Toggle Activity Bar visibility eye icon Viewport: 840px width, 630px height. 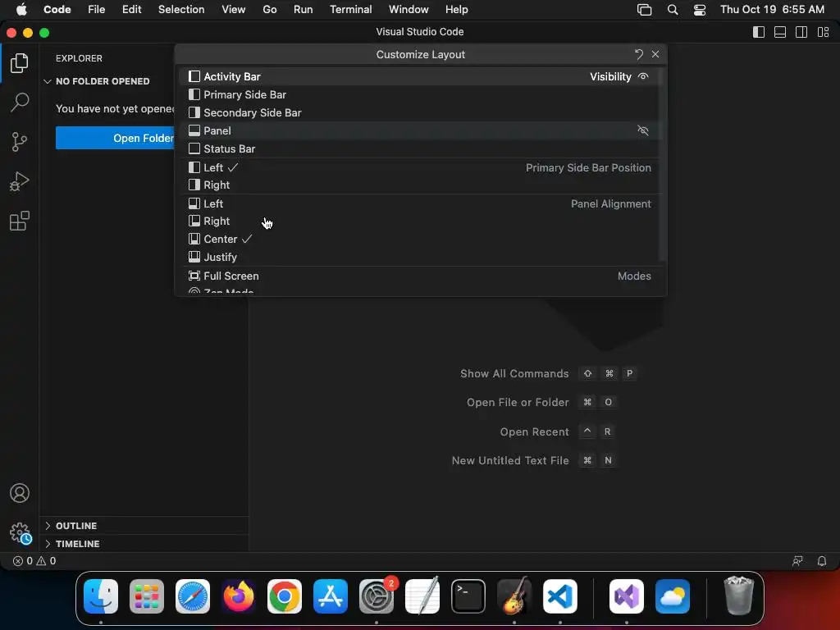coord(643,76)
